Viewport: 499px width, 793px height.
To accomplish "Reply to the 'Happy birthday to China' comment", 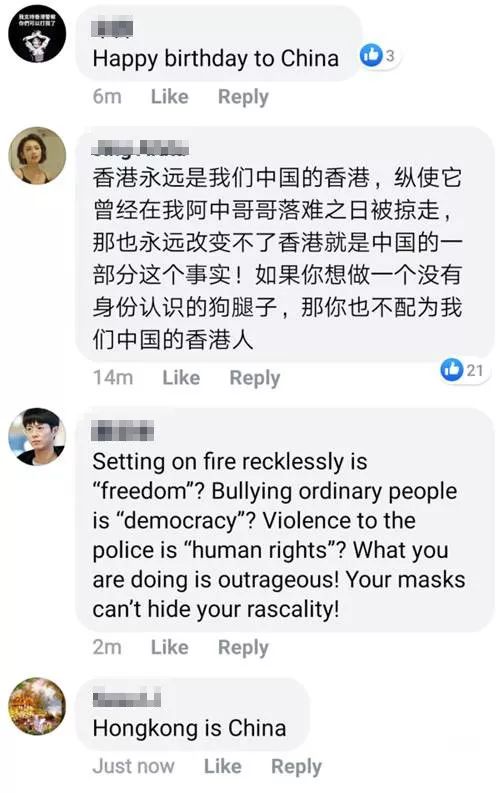I will [x=243, y=97].
